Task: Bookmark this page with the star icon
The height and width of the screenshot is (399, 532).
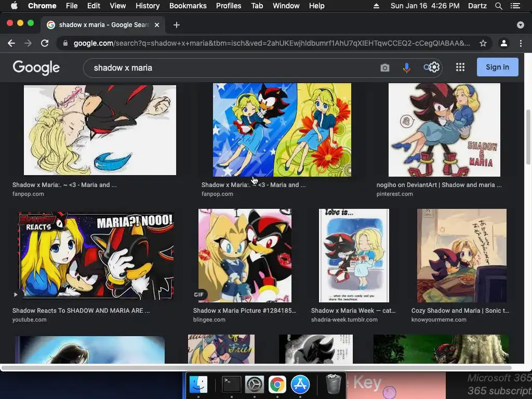Action: coord(483,43)
